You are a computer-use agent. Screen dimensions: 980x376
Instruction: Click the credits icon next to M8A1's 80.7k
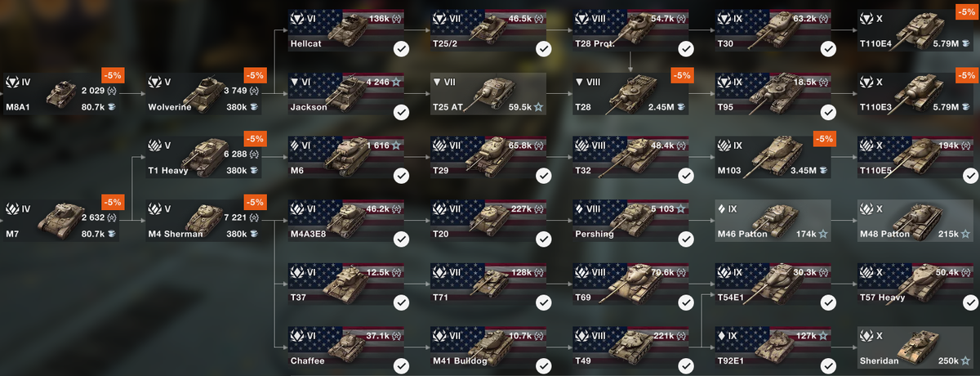(111, 106)
